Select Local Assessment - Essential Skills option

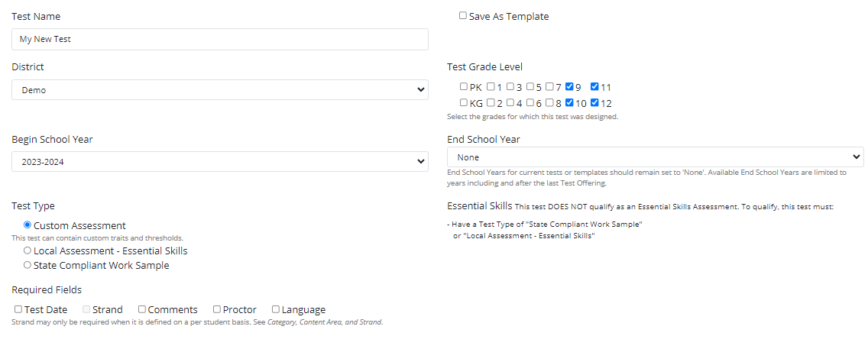[x=28, y=250]
